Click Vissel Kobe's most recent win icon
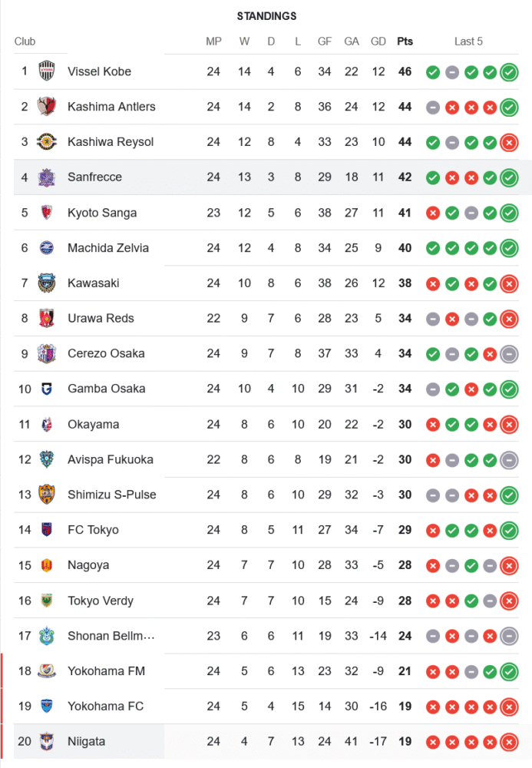 click(x=508, y=72)
